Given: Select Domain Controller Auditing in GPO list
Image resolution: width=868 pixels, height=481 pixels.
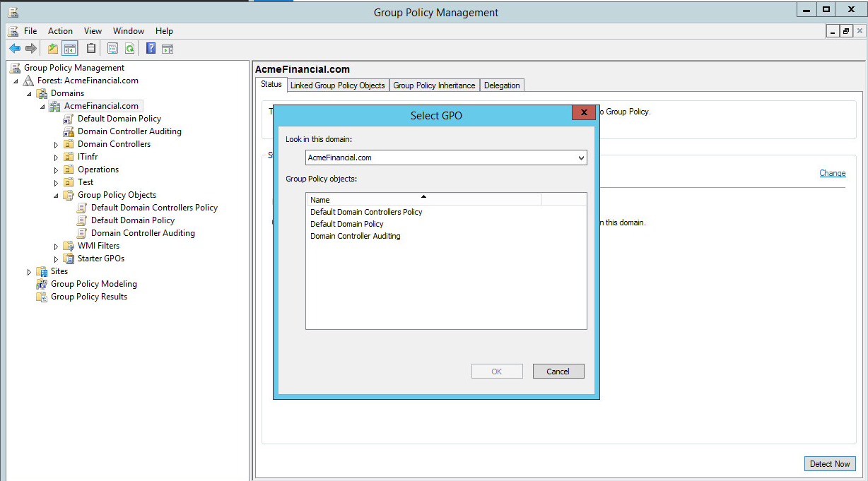Looking at the screenshot, I should coord(355,236).
